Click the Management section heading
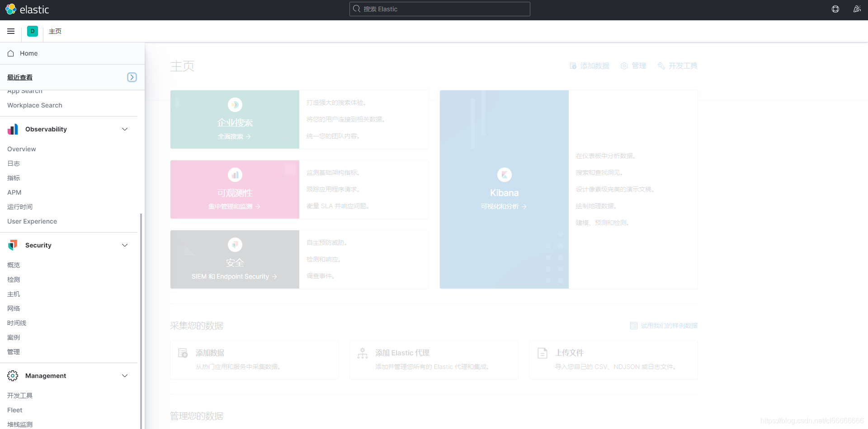Image resolution: width=868 pixels, height=429 pixels. coord(46,376)
